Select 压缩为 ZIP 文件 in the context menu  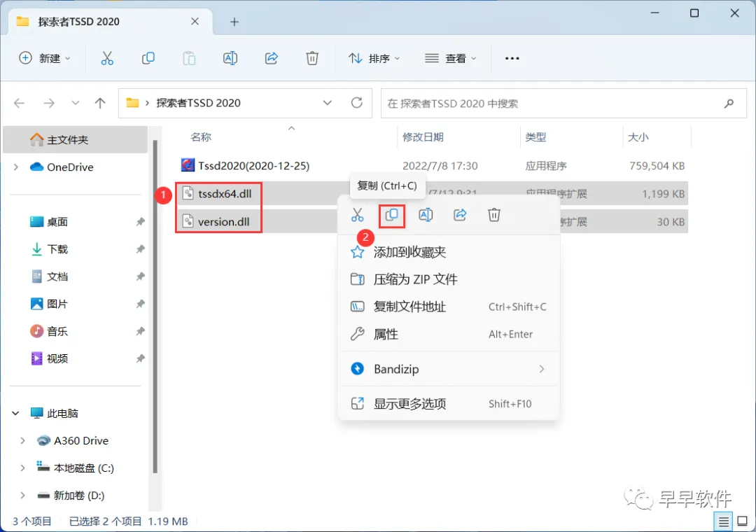click(449, 279)
